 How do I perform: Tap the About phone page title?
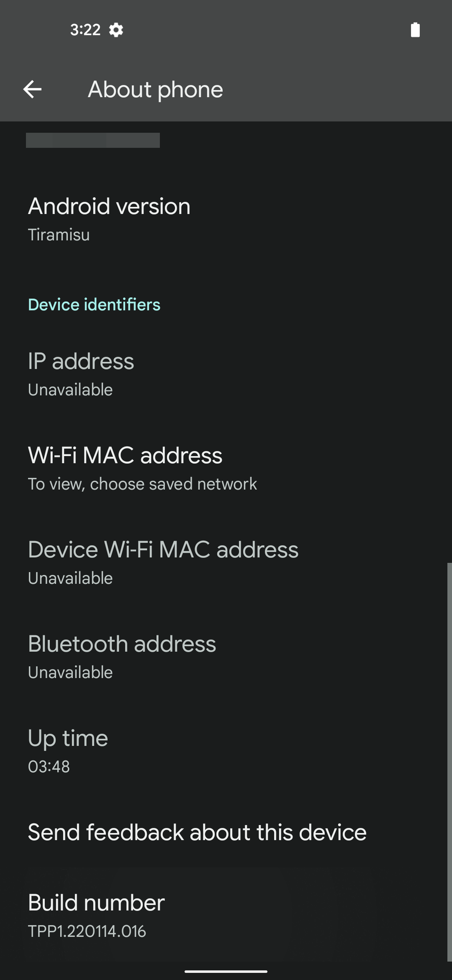click(x=155, y=90)
